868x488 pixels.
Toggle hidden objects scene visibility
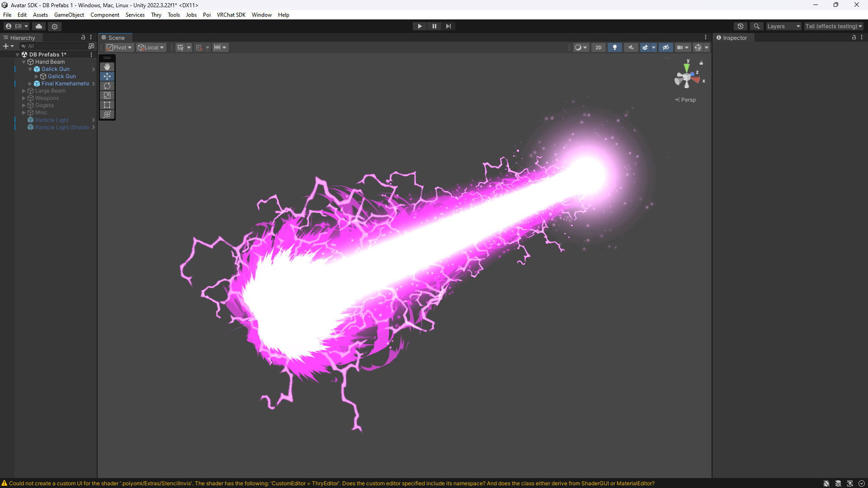click(x=665, y=47)
